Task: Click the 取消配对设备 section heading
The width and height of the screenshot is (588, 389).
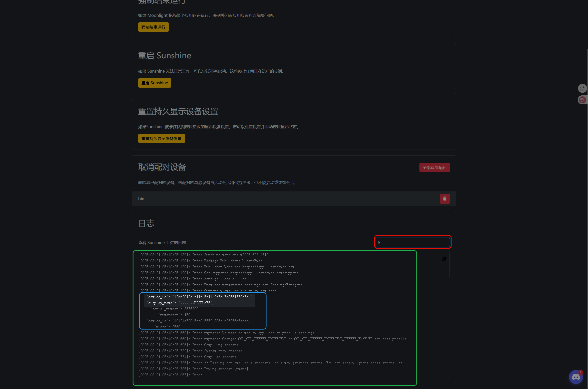Action: tap(162, 167)
